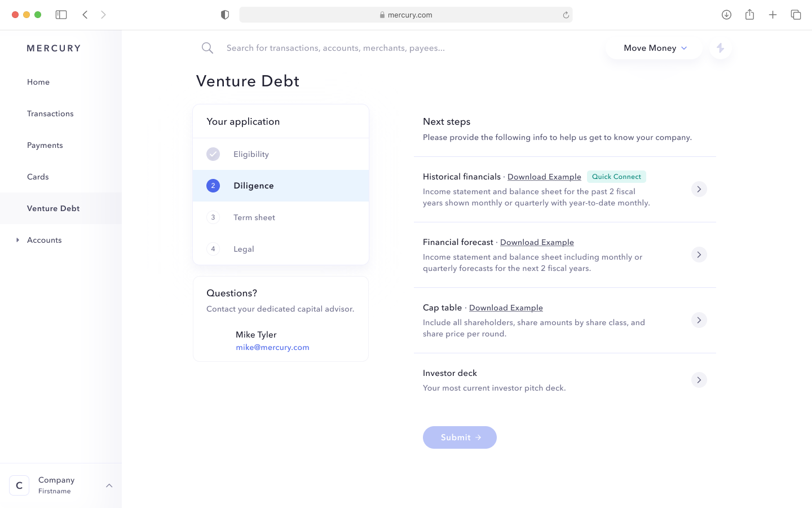
Task: Expand the Accounts tree arrow
Action: [18, 240]
